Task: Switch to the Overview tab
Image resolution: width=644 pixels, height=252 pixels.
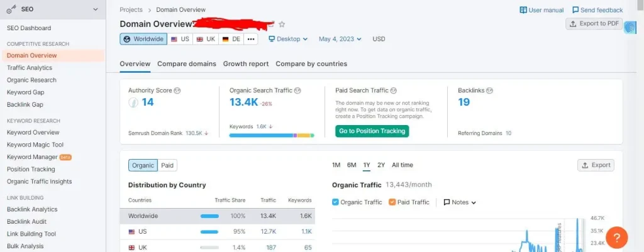Action: pos(135,63)
